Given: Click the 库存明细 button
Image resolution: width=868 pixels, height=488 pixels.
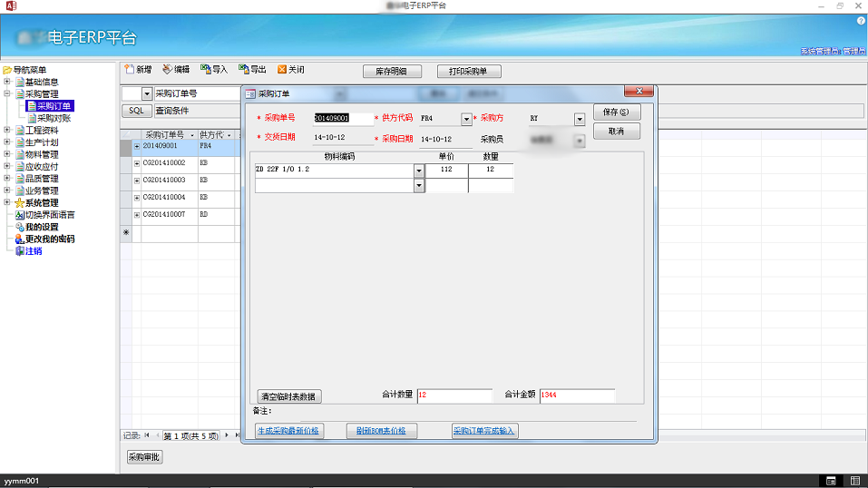Looking at the screenshot, I should click(x=392, y=72).
